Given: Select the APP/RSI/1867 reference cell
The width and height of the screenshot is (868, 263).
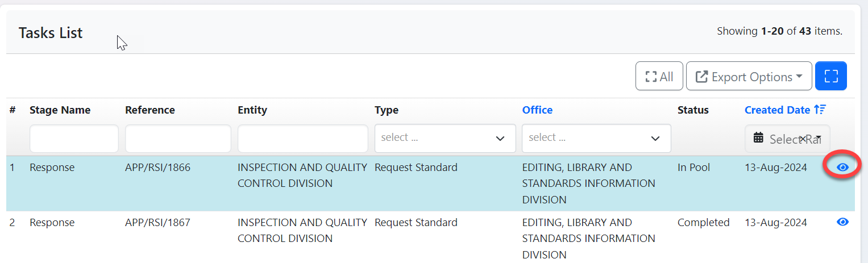Looking at the screenshot, I should pos(157,223).
